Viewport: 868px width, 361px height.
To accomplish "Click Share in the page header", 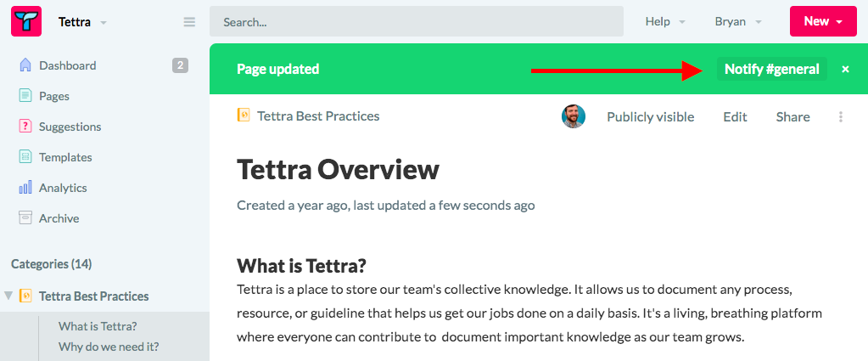I will 792,116.
